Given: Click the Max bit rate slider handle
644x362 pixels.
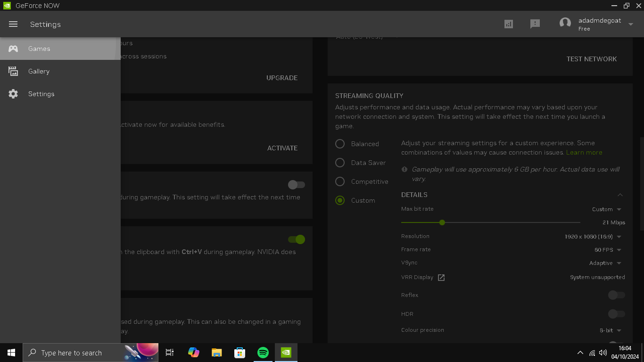Looking at the screenshot, I should [x=442, y=222].
